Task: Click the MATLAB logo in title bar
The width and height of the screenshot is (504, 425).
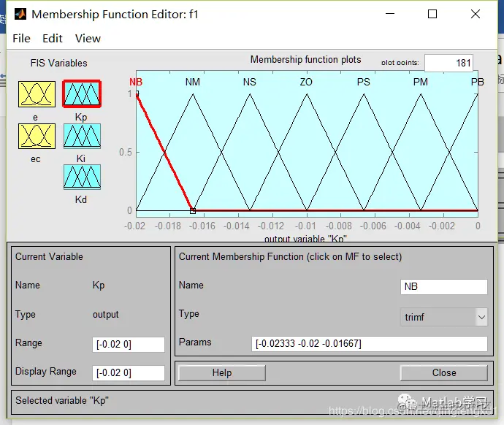Action: coord(20,14)
